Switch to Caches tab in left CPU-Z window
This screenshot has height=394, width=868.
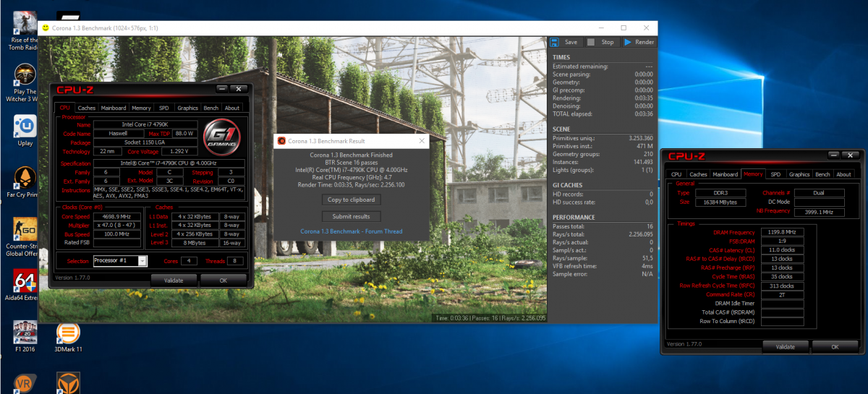[x=87, y=108]
